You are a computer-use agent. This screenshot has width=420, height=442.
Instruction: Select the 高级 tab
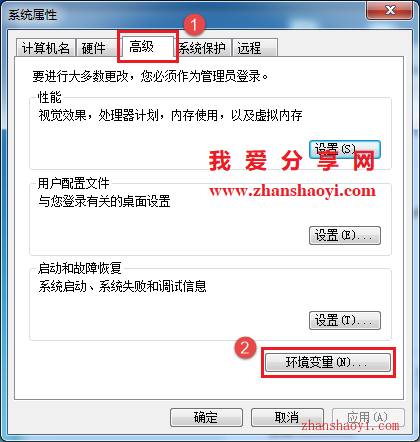tap(147, 46)
